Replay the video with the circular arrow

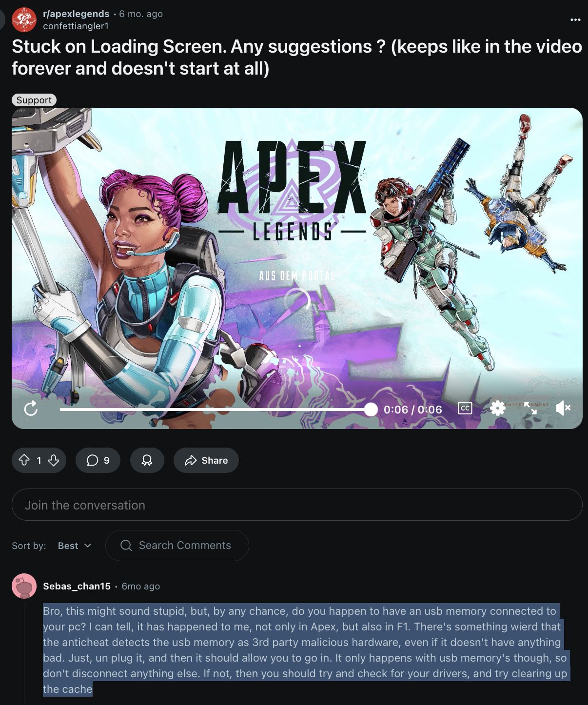pyautogui.click(x=31, y=409)
